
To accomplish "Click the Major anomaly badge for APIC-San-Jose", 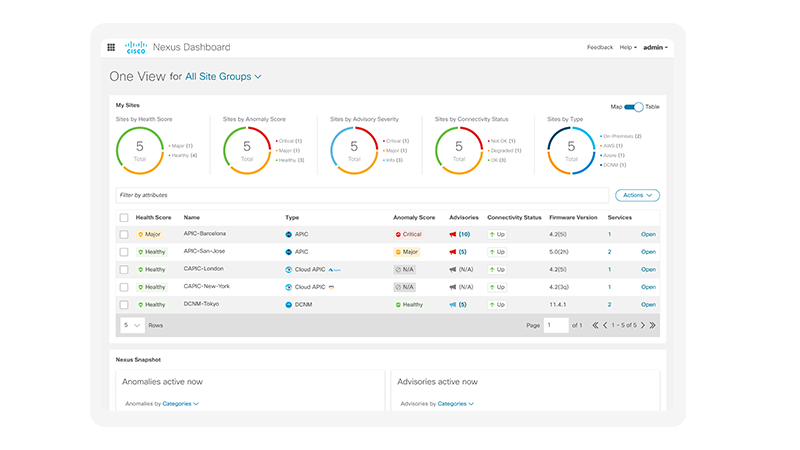I will (x=407, y=252).
